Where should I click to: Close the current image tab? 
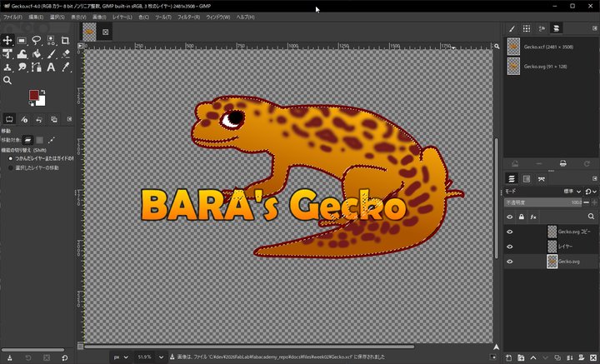tap(105, 32)
